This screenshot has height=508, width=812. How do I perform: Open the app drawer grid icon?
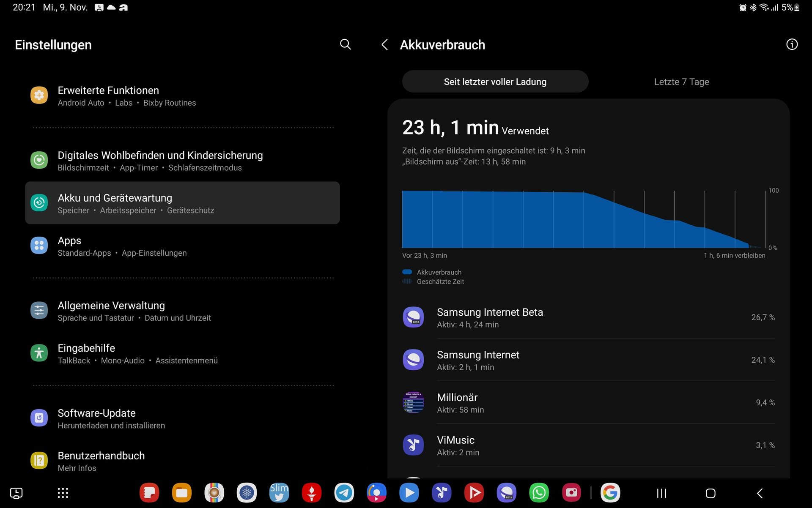point(63,493)
